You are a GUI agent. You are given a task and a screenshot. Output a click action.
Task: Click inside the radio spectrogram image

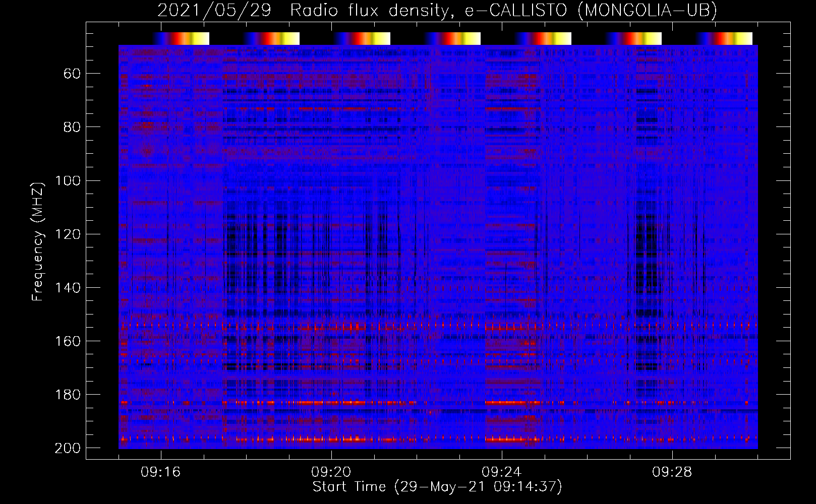click(x=438, y=246)
